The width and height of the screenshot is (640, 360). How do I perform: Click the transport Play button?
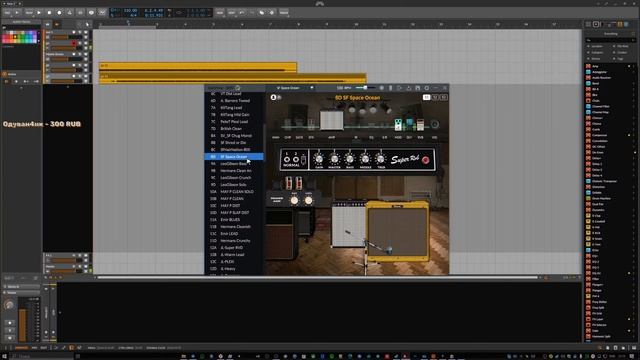pos(39,13)
